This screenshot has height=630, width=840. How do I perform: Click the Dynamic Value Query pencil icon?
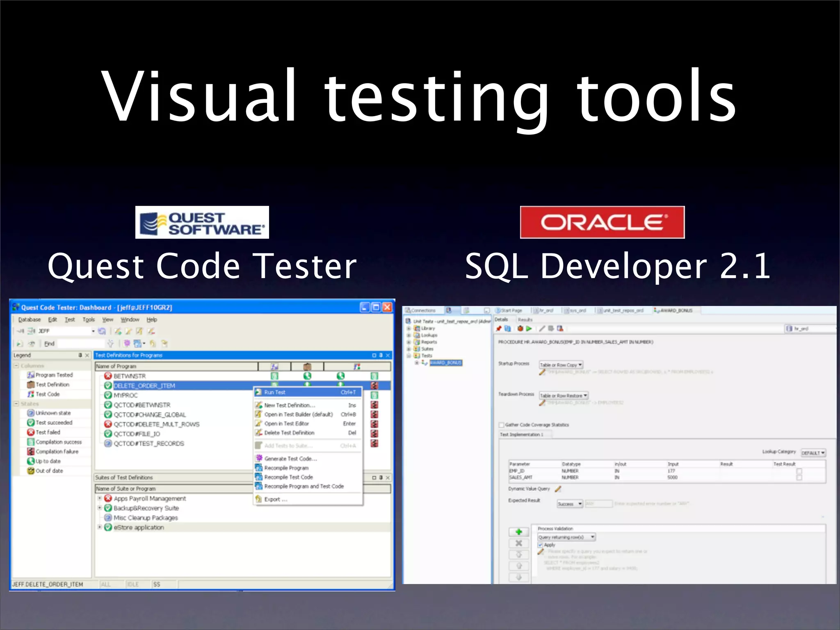(558, 489)
